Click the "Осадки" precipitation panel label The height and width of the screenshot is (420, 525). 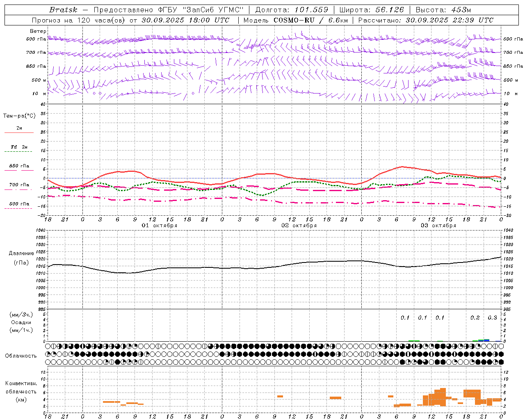coord(21,322)
